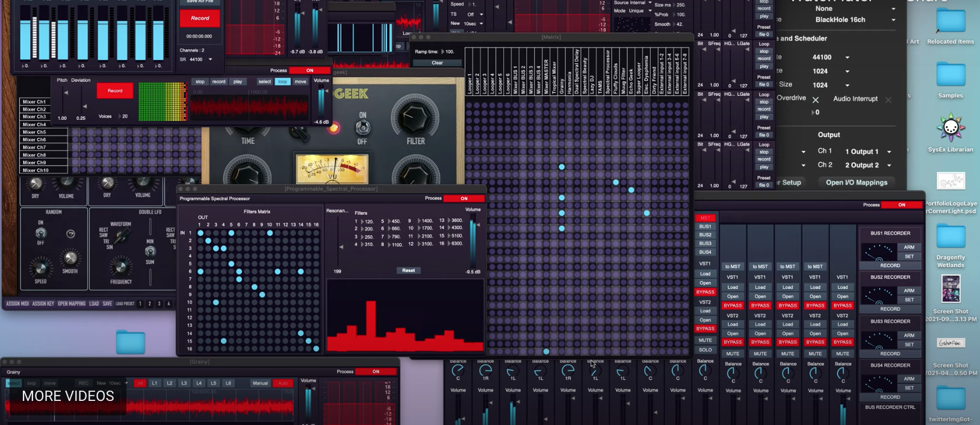Open the Dragonfly Wetlands desktop folder
The image size is (980, 425).
[951, 236]
